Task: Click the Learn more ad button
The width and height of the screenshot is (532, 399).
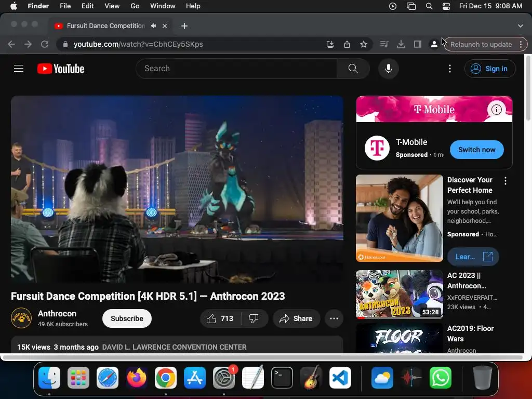Action: [473, 257]
